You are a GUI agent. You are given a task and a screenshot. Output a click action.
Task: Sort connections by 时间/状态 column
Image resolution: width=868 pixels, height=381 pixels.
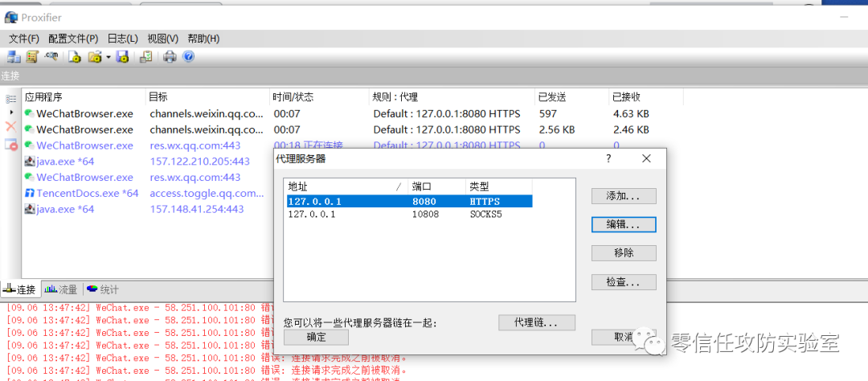point(319,97)
